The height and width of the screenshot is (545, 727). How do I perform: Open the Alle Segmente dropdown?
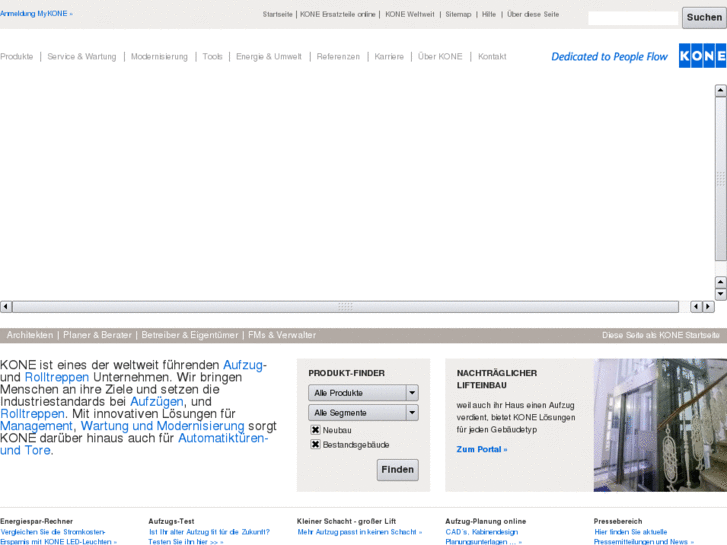pyautogui.click(x=363, y=413)
